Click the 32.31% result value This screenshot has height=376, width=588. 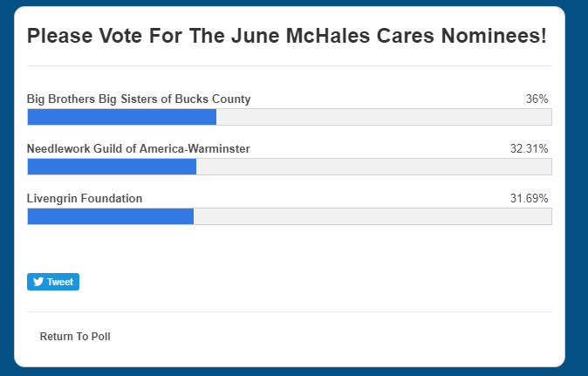tap(529, 149)
